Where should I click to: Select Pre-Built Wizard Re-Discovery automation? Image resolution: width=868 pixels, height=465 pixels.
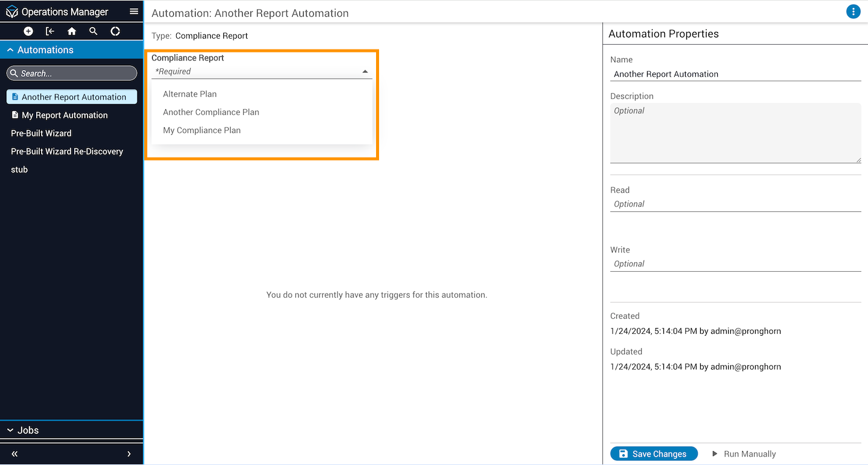pyautogui.click(x=67, y=152)
